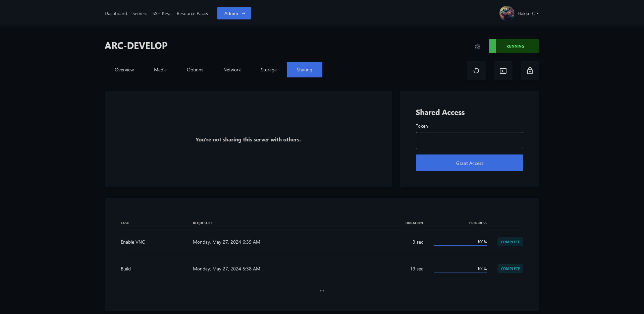
Task: Open the Storage tab
Action: [x=269, y=70]
